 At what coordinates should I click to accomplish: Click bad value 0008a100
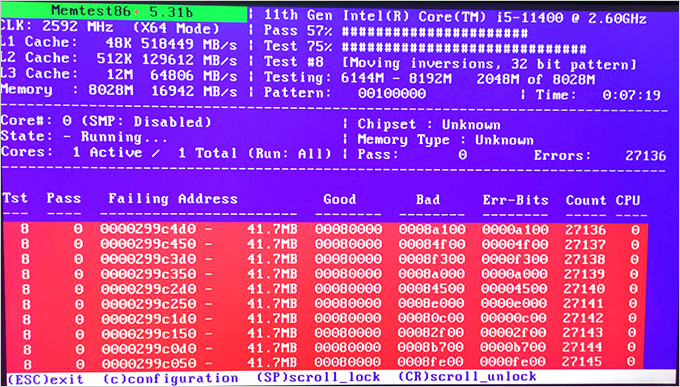432,230
